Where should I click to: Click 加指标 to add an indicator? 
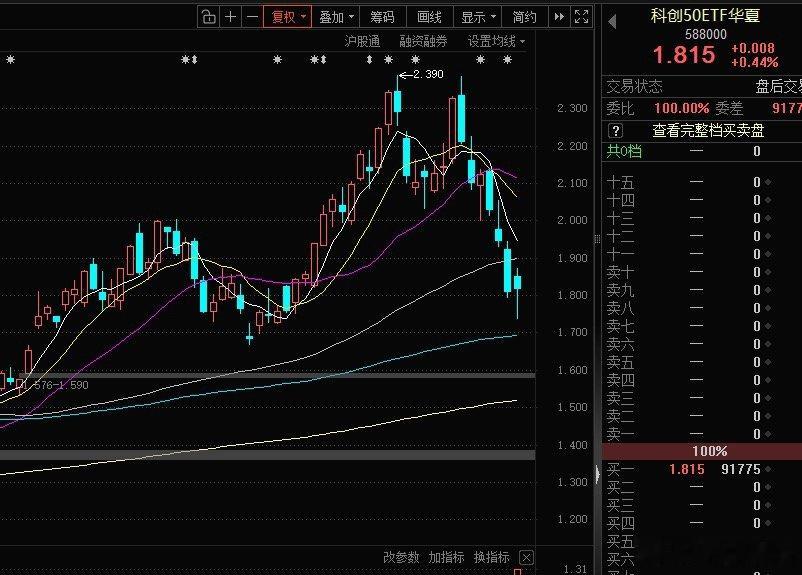(446, 557)
